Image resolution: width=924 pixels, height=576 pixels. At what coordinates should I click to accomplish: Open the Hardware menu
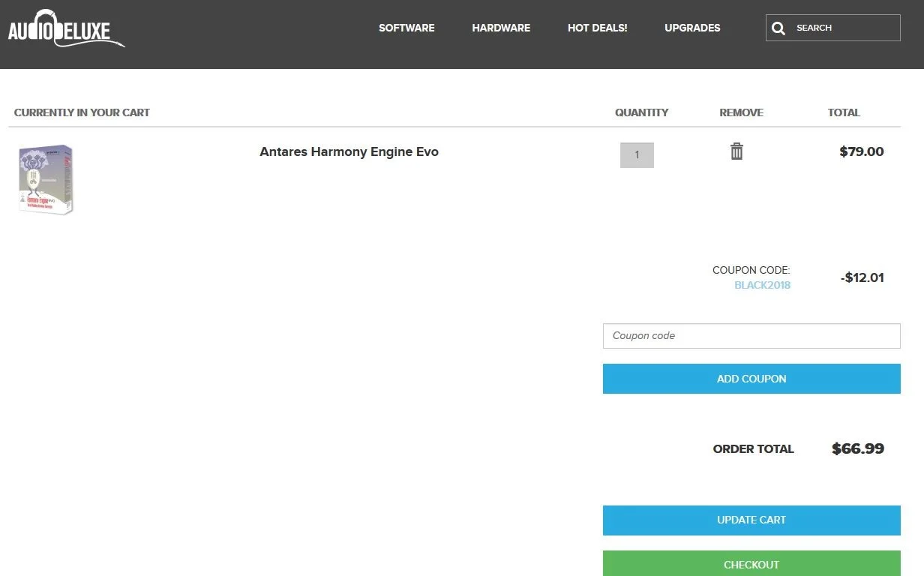click(501, 28)
